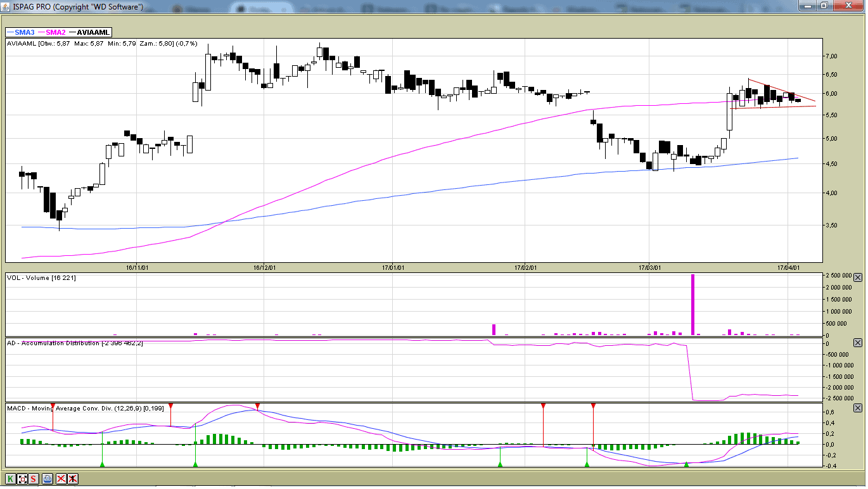Click the crossed-out lines delete icon

(x=61, y=479)
